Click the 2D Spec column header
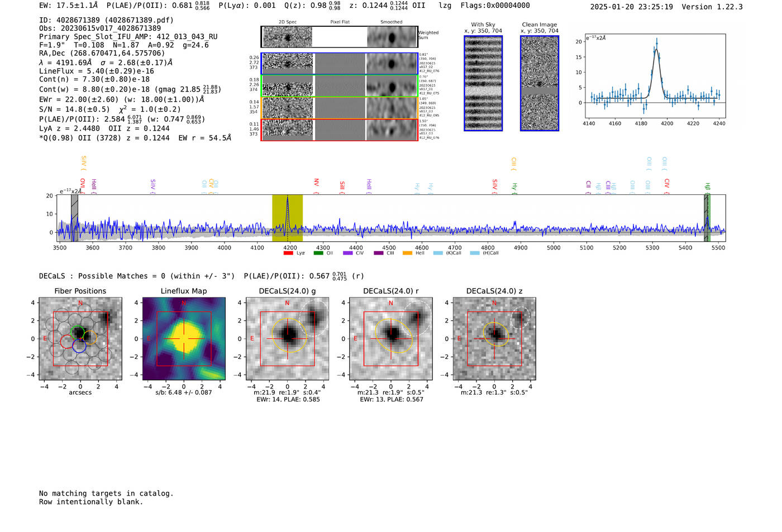This screenshot has height=532, width=782. pyautogui.click(x=287, y=22)
